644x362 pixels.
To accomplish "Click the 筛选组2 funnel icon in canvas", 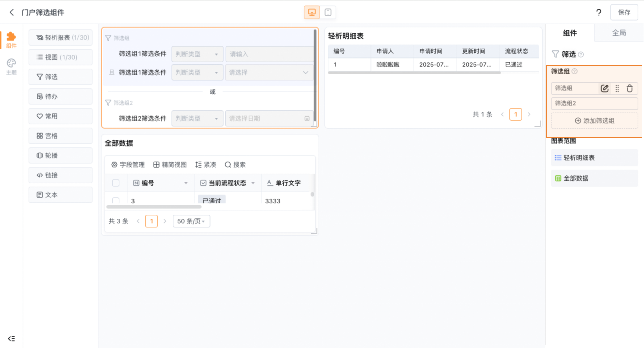I will tap(108, 103).
